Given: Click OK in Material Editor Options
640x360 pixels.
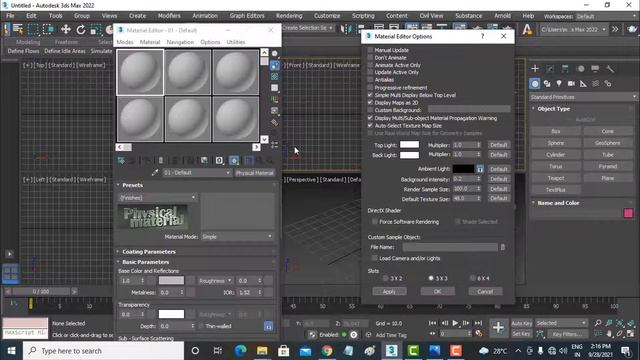Looking at the screenshot, I should (x=437, y=292).
